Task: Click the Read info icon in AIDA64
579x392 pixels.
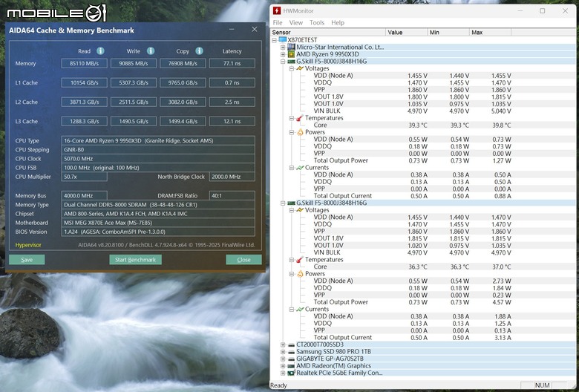Action: tap(100, 51)
